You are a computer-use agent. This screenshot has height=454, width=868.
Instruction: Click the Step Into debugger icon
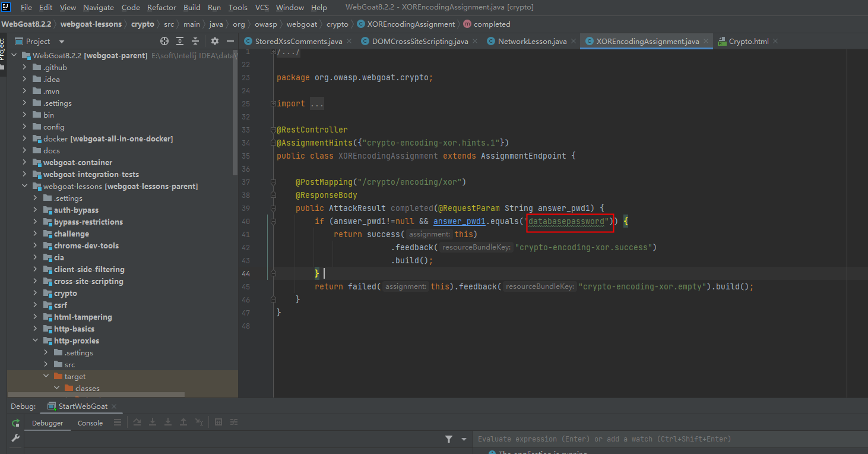[153, 422]
